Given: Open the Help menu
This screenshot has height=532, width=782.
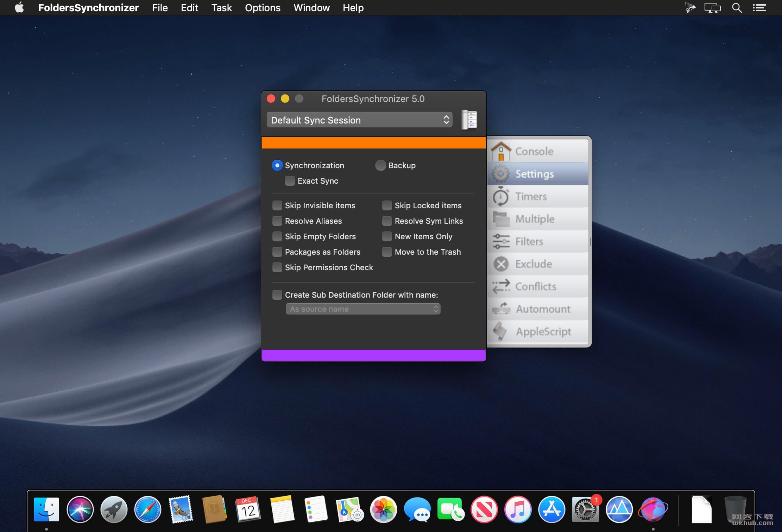Looking at the screenshot, I should (353, 8).
